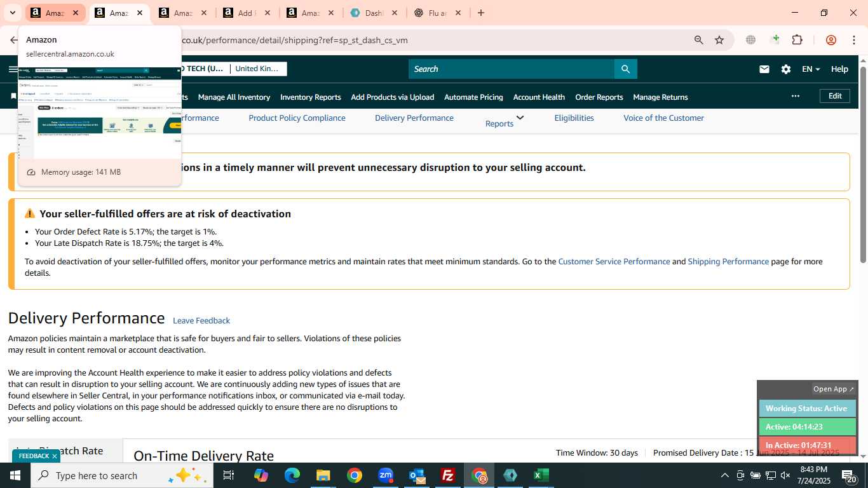868x488 pixels.
Task: Open the Seller Central mail messages icon
Action: [x=764, y=69]
